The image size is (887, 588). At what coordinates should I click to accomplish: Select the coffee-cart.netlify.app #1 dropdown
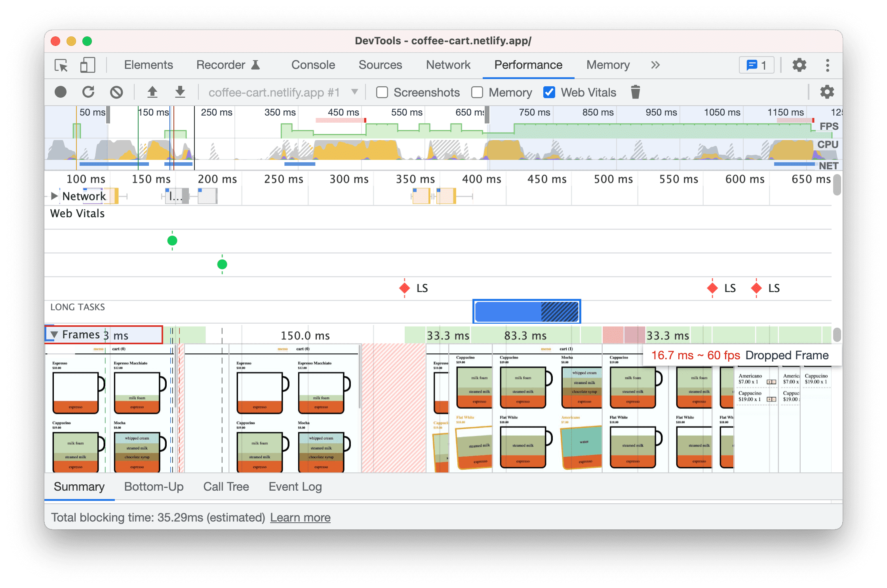(282, 92)
